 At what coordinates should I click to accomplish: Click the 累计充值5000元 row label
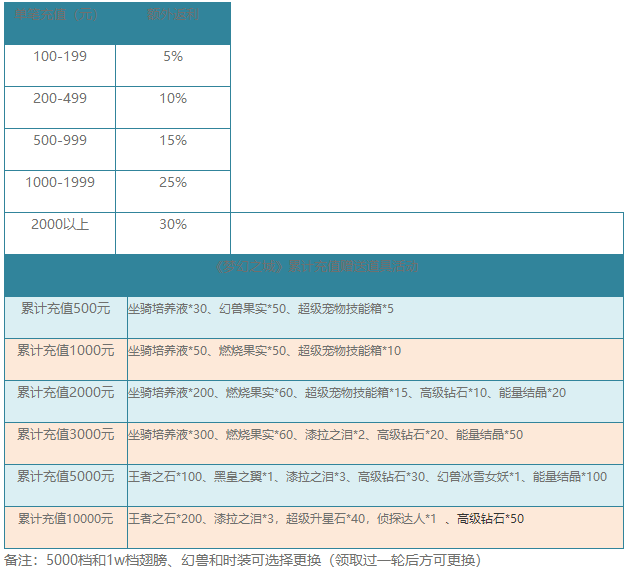[x=66, y=477]
